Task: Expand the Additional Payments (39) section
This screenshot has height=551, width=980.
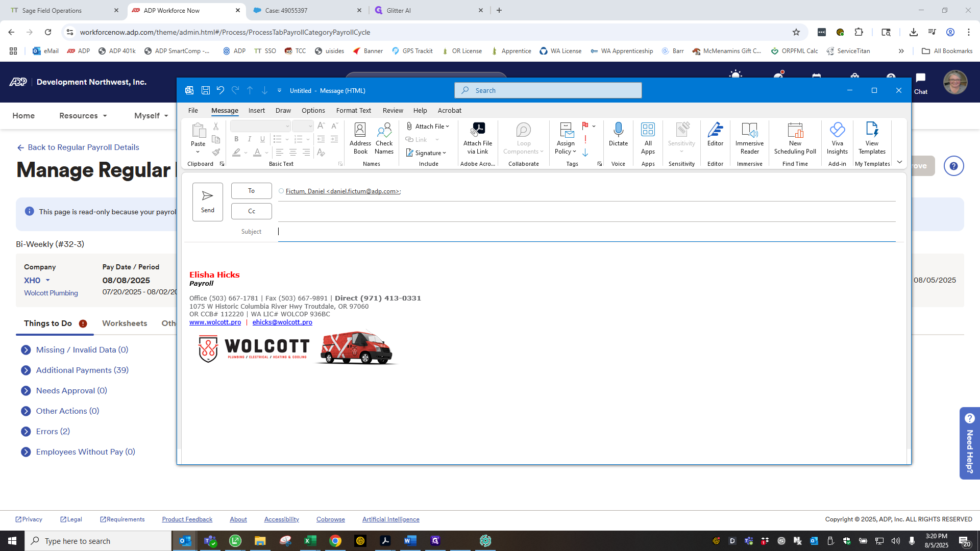Action: coord(26,370)
